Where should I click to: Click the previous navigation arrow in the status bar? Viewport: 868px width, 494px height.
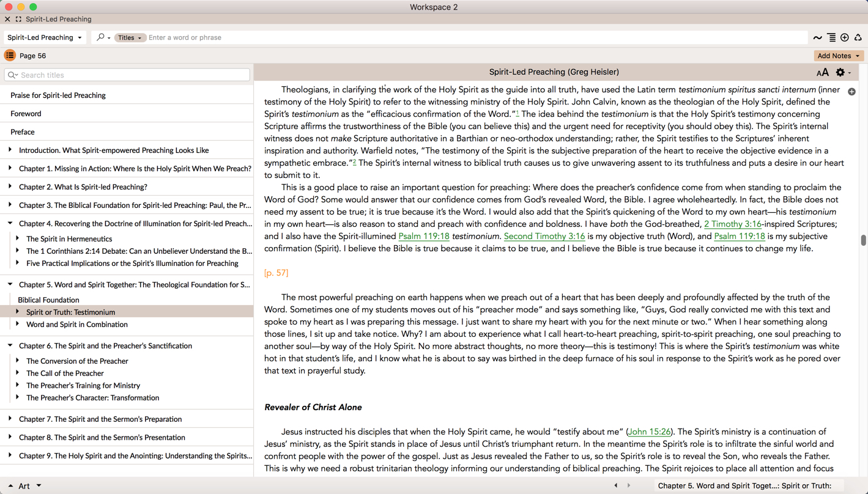616,486
